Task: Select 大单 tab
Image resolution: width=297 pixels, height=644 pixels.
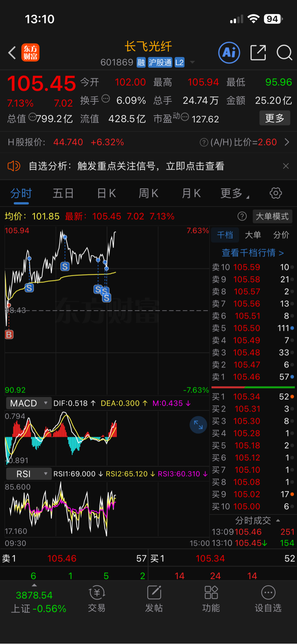Action: (253, 235)
